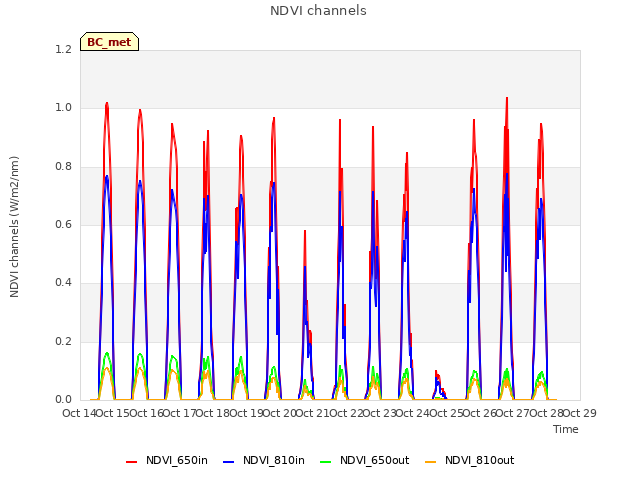Screen dimensions: 640x480
Task: Click the 1.2 y-axis tick label
Action: pyautogui.click(x=63, y=49)
